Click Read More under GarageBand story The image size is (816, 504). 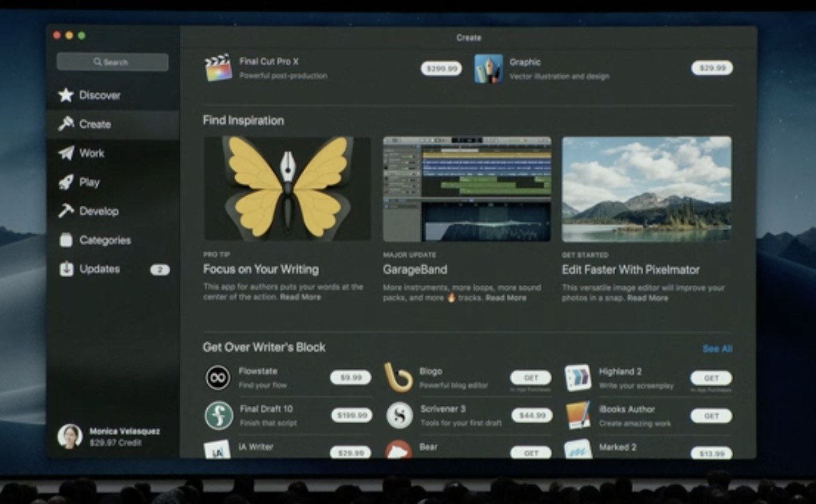(506, 298)
